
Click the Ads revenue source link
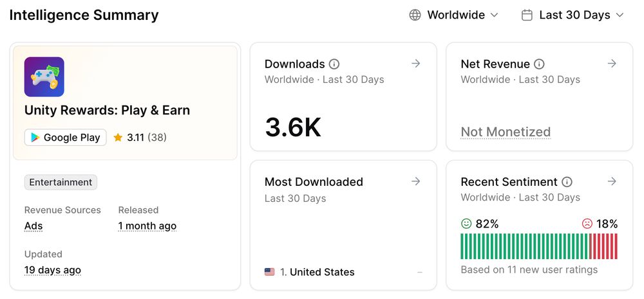tap(33, 226)
